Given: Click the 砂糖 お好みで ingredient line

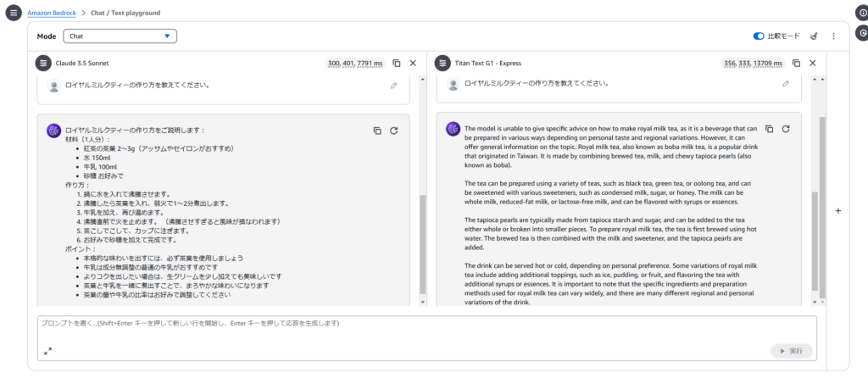Looking at the screenshot, I should click(103, 176).
